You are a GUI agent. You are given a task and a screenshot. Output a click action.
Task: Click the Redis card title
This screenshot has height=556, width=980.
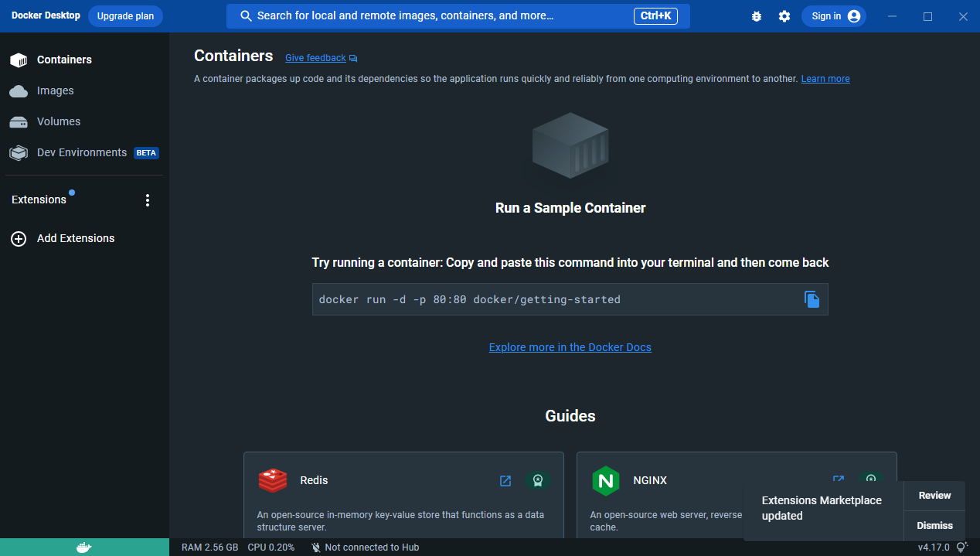point(314,480)
